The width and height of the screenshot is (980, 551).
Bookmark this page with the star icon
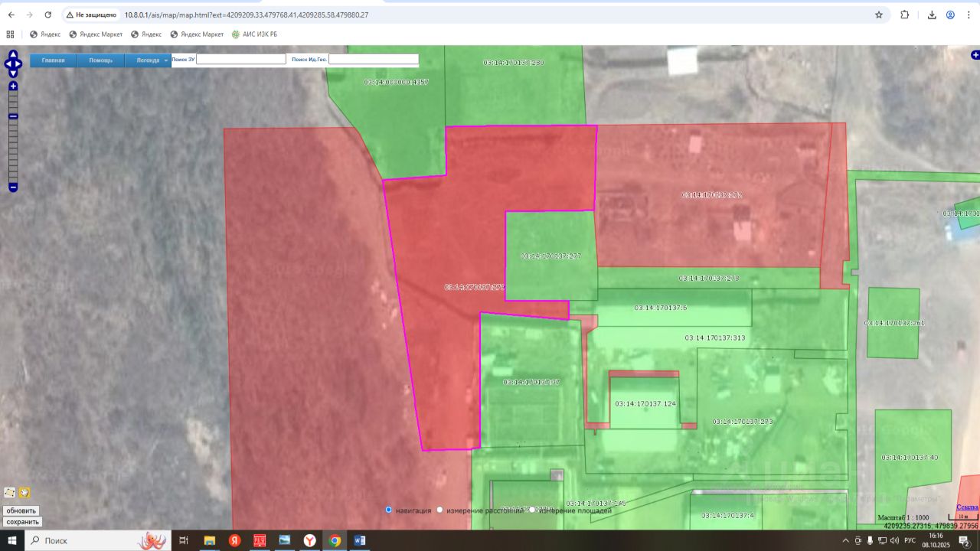pyautogui.click(x=879, y=15)
